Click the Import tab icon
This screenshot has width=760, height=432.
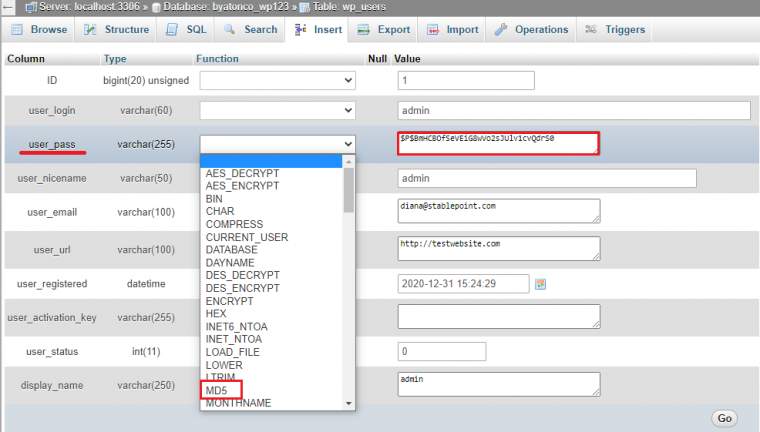coord(433,30)
